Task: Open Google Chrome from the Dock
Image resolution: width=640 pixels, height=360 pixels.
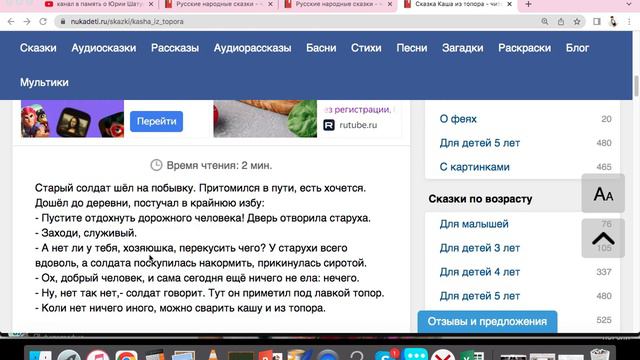Action: [127, 356]
